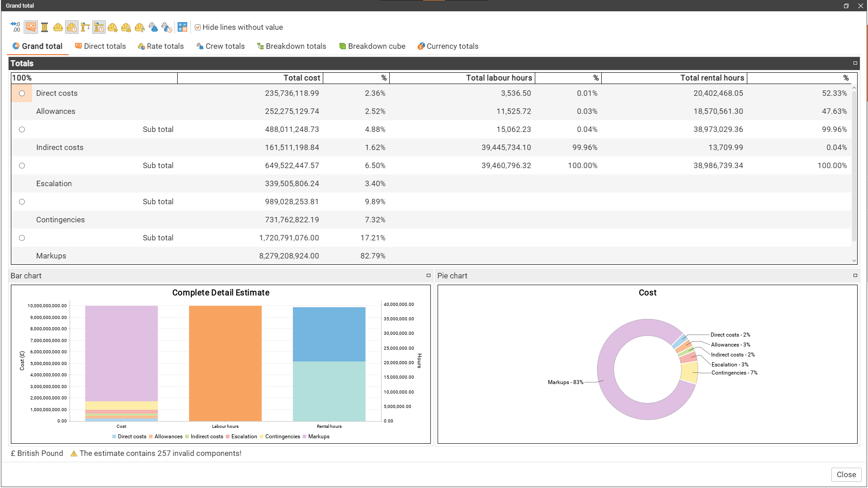Image resolution: width=868 pixels, height=488 pixels.
Task: Click Direct costs legend swatch in bar chart
Action: coord(114,436)
